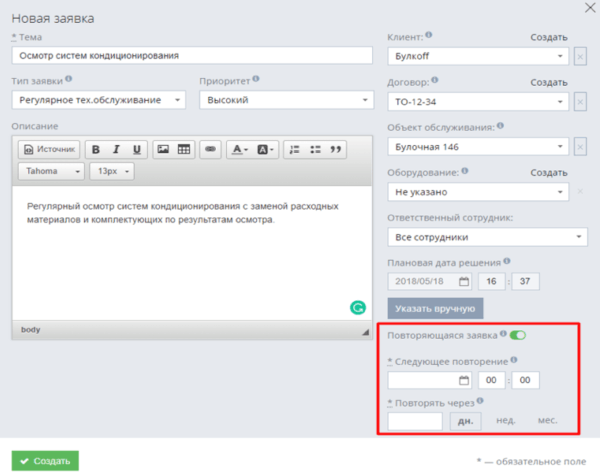Show info tooltip for Повторять через
The image size is (600, 476).
coord(480,401)
